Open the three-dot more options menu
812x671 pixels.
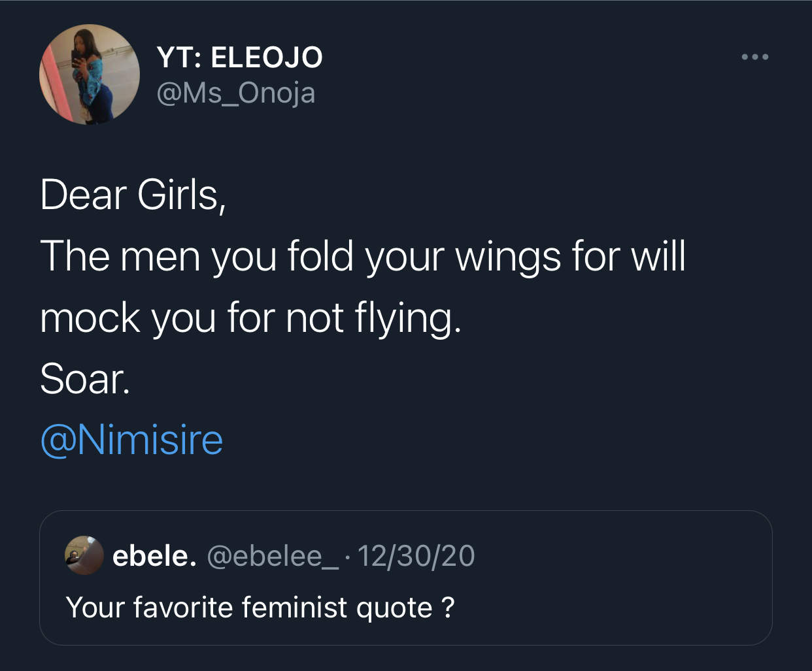click(x=755, y=57)
